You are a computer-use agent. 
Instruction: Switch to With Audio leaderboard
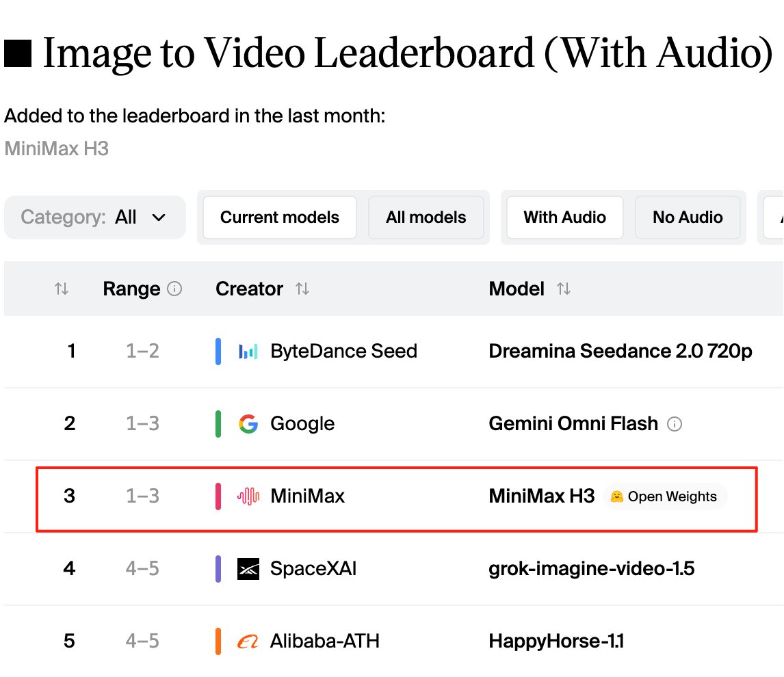pos(564,217)
